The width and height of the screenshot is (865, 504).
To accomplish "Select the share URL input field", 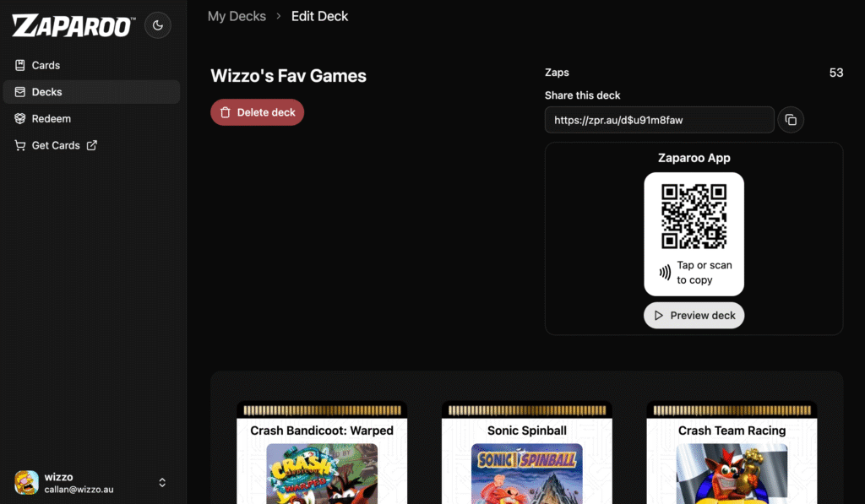I will click(x=659, y=120).
